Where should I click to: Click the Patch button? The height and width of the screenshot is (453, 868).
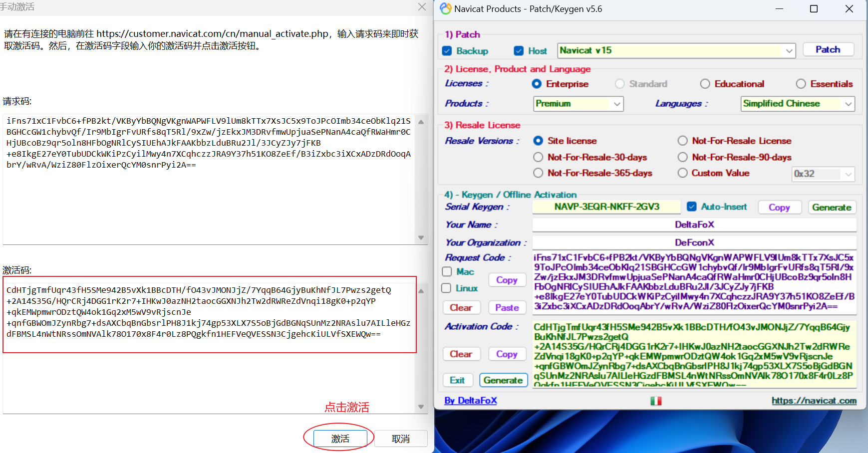click(x=828, y=49)
